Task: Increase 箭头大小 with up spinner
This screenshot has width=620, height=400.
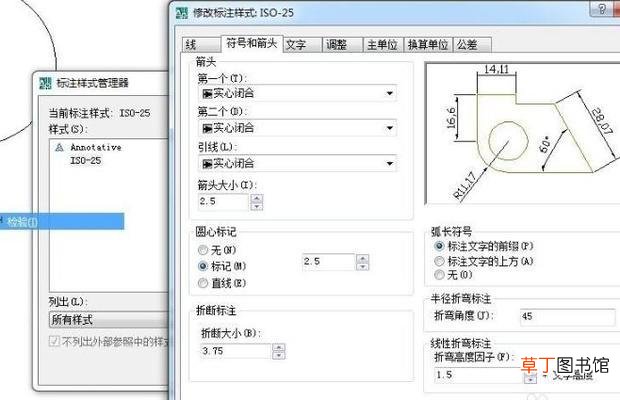Action: [x=257, y=198]
